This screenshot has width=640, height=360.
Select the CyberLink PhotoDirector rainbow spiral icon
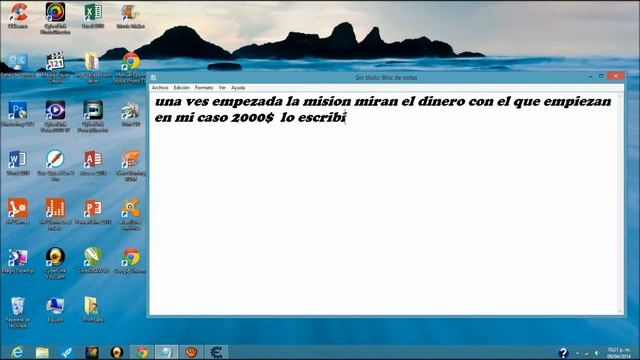[x=56, y=18]
